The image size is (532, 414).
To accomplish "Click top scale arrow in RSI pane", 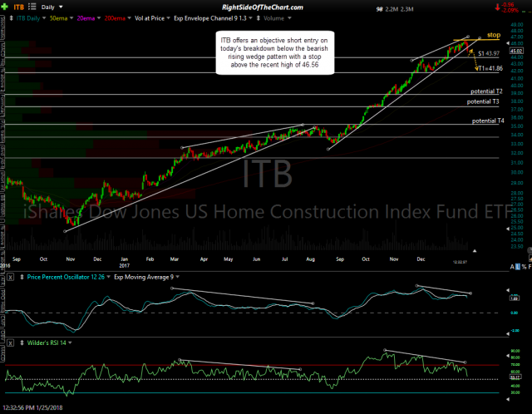I will [508, 356].
